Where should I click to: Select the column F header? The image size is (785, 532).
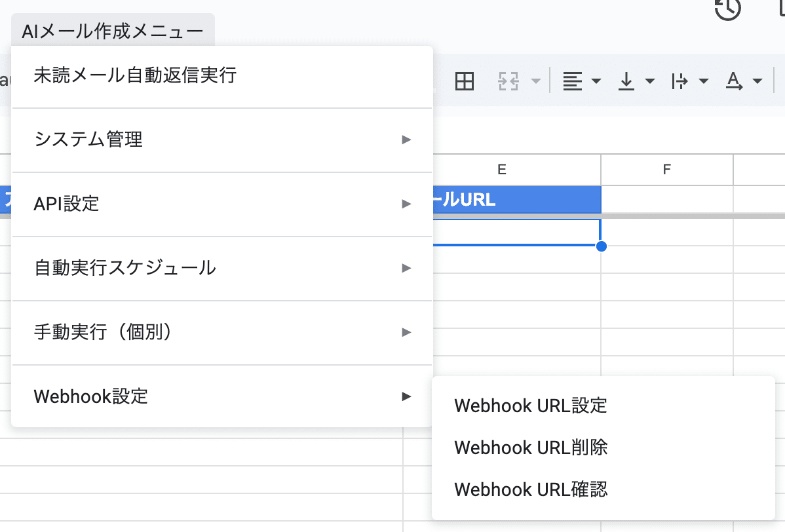666,170
